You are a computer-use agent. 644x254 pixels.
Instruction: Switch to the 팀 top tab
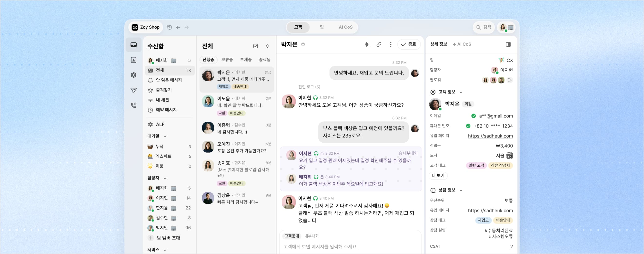pyautogui.click(x=322, y=27)
